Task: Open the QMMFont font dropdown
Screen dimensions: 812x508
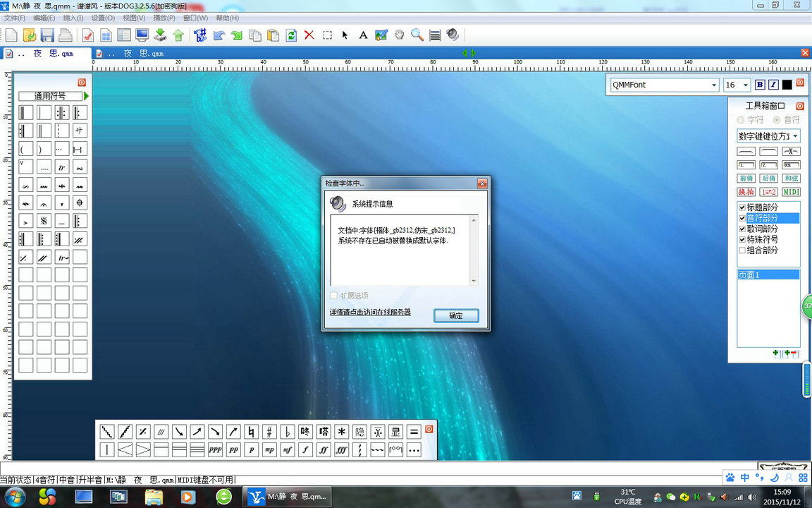Action: tap(714, 85)
